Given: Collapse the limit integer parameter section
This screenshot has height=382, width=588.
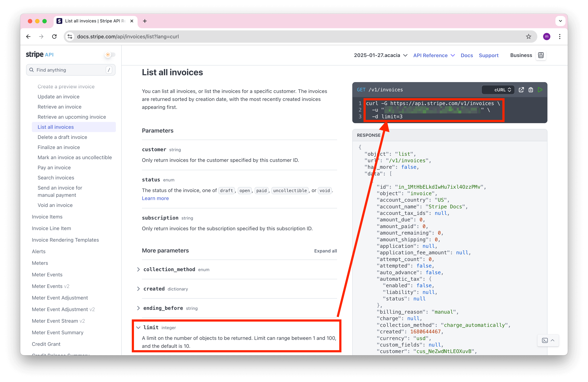Looking at the screenshot, I should 139,327.
